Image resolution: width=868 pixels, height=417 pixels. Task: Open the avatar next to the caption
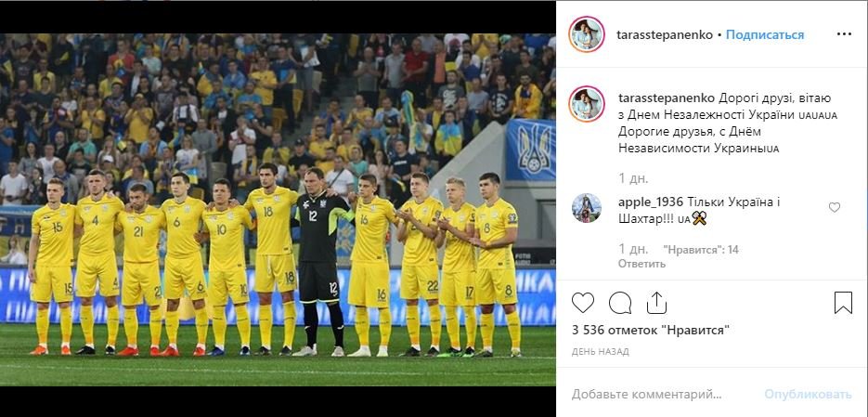pos(586,104)
